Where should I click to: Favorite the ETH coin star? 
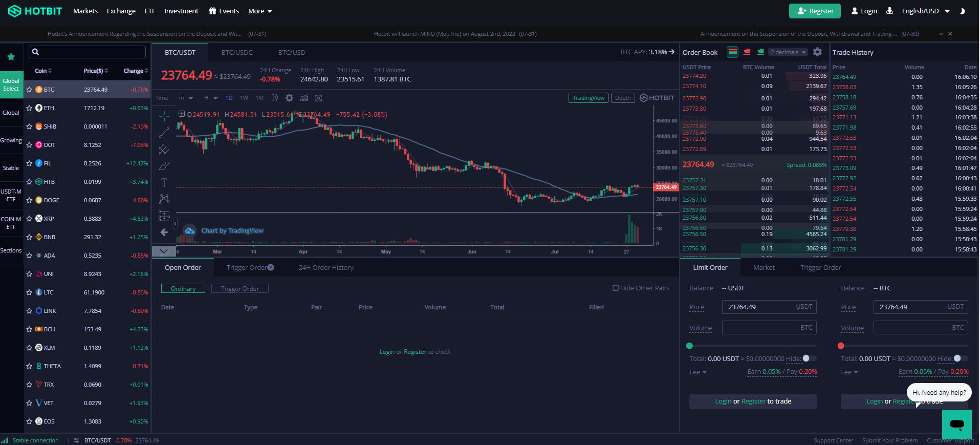pos(30,108)
